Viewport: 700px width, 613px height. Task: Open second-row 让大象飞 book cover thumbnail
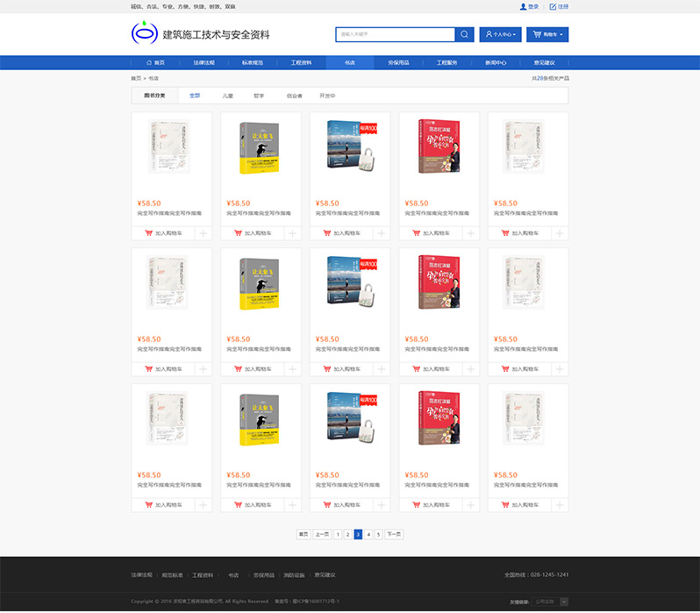261,283
